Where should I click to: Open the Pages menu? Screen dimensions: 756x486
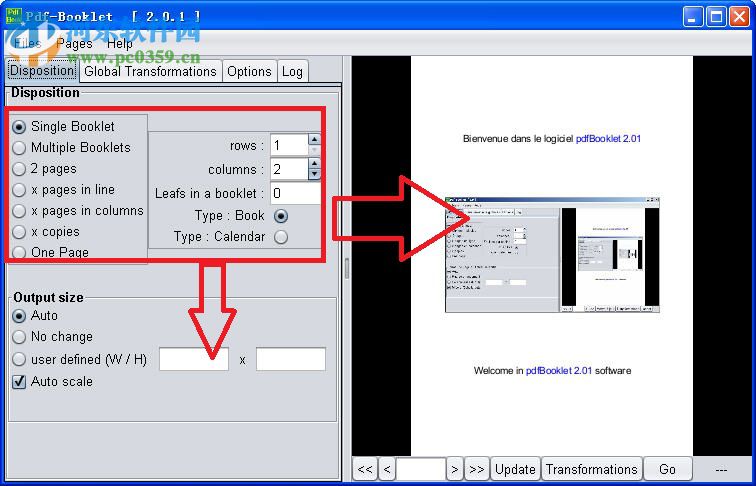pyautogui.click(x=74, y=43)
